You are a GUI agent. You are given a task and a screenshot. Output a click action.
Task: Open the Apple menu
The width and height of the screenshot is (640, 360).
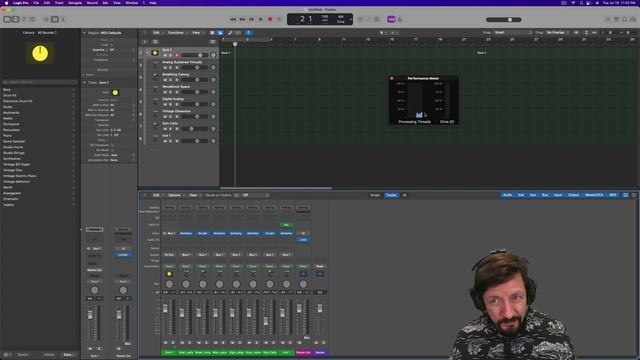coord(6,3)
